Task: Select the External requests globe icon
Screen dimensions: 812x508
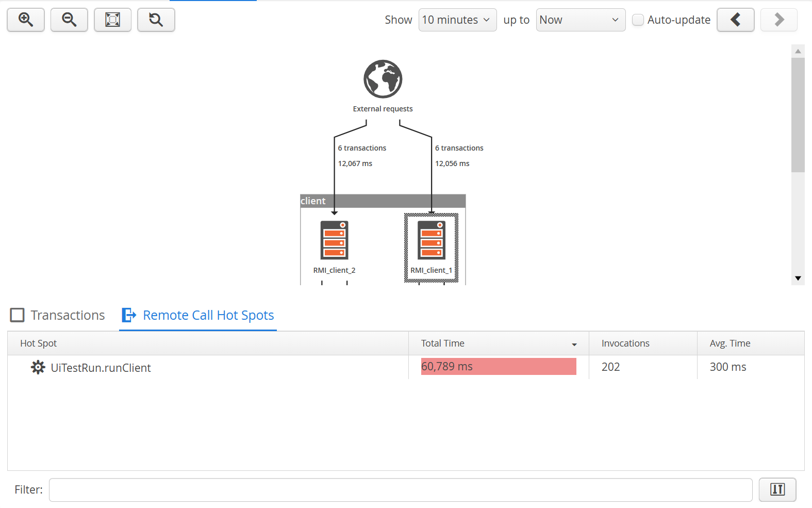Action: point(383,79)
